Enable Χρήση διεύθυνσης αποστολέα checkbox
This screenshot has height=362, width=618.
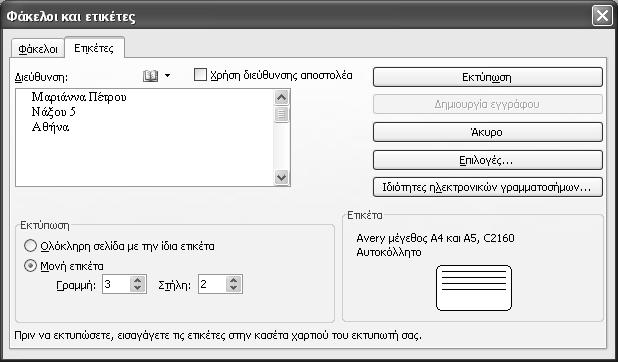pyautogui.click(x=200, y=75)
